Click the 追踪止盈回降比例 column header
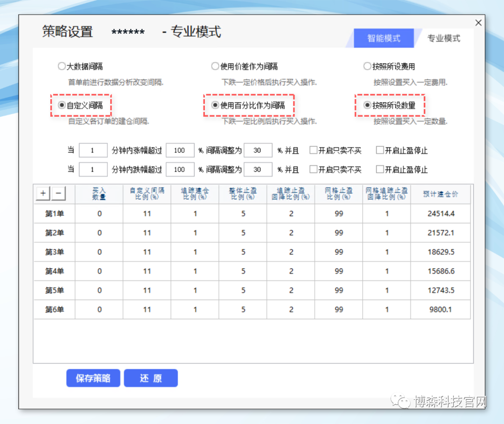The image size is (504, 424). 291,194
